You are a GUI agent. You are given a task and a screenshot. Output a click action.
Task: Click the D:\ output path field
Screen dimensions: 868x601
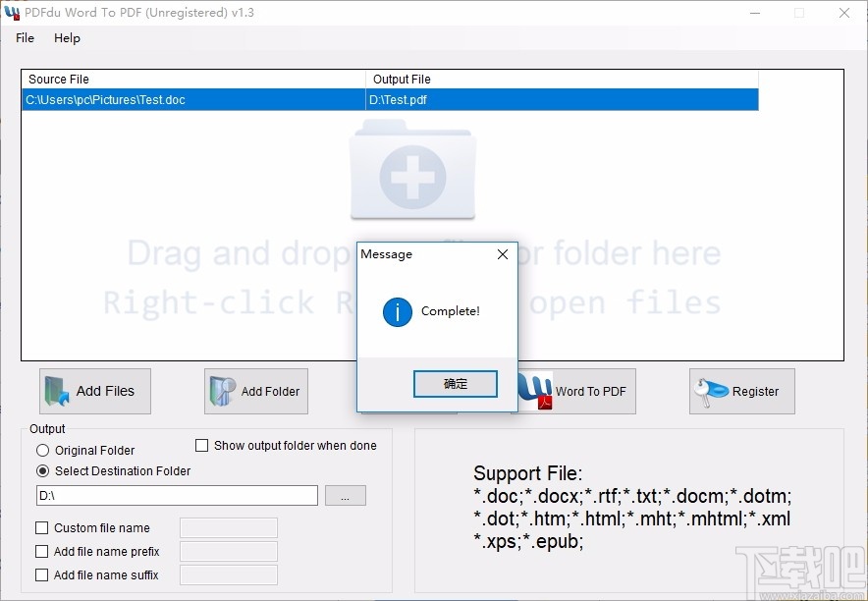pyautogui.click(x=177, y=495)
